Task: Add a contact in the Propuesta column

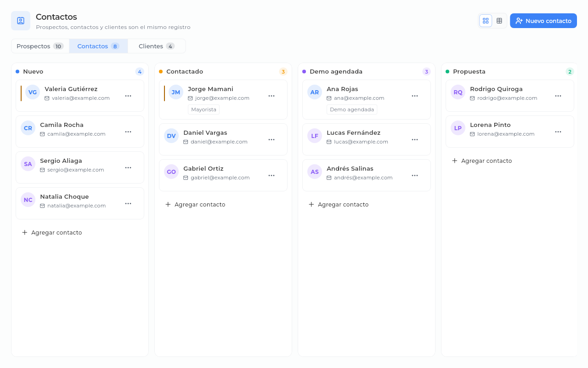Action: (x=482, y=161)
